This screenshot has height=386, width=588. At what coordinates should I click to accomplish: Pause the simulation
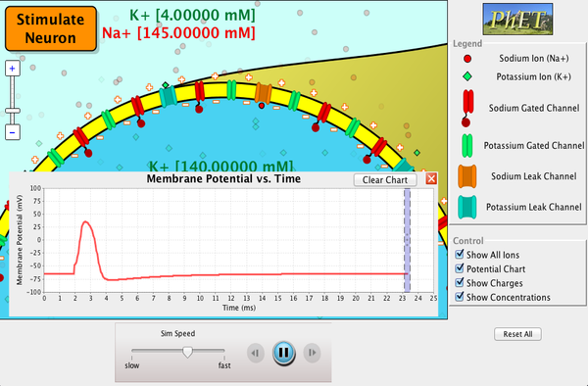pos(284,353)
